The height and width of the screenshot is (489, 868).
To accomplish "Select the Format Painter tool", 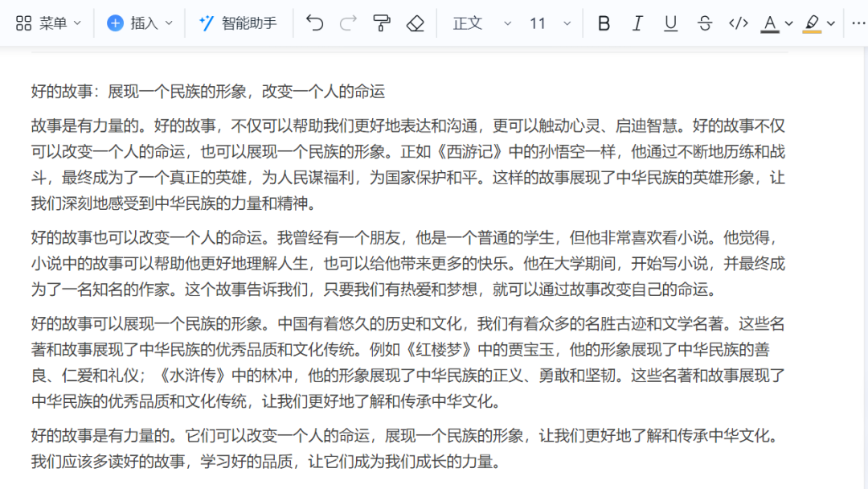I will tap(382, 23).
